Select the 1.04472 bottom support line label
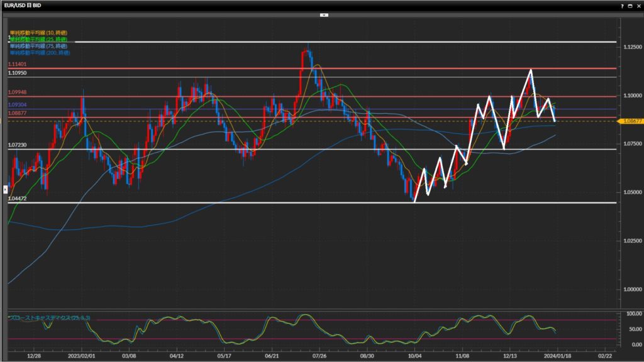 click(x=17, y=199)
